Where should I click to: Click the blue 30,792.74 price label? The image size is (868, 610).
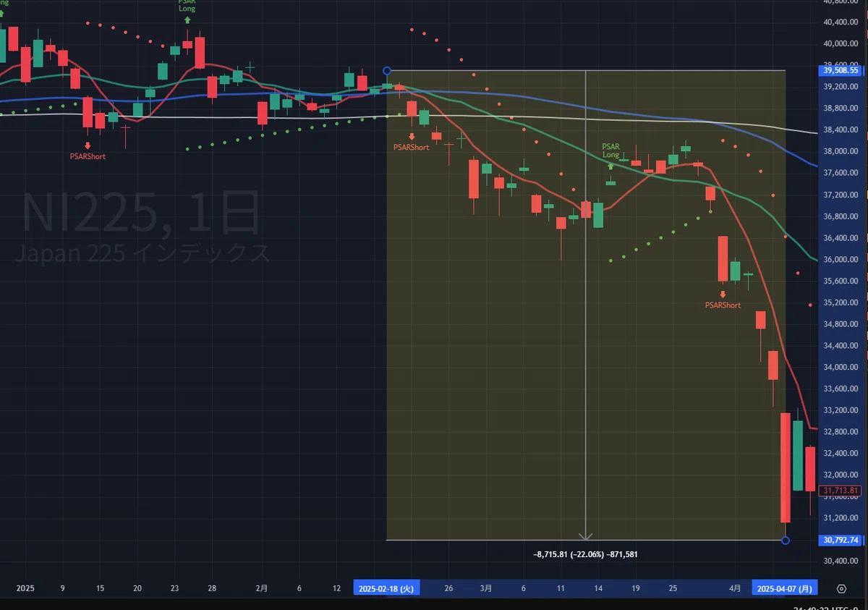[x=840, y=540]
